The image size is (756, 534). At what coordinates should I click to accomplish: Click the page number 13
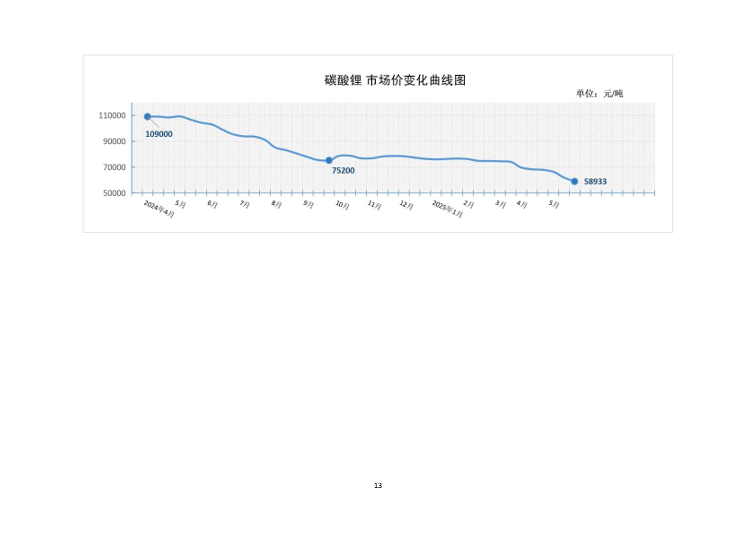pyautogui.click(x=378, y=485)
